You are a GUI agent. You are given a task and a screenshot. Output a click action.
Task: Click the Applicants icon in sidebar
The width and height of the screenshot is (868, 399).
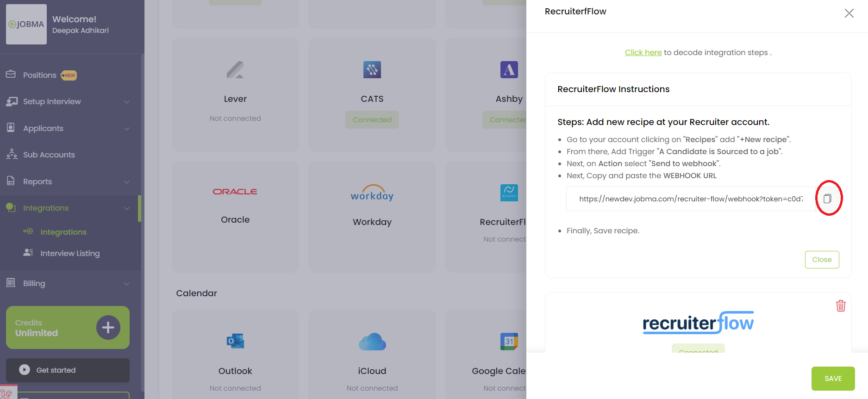pyautogui.click(x=11, y=127)
